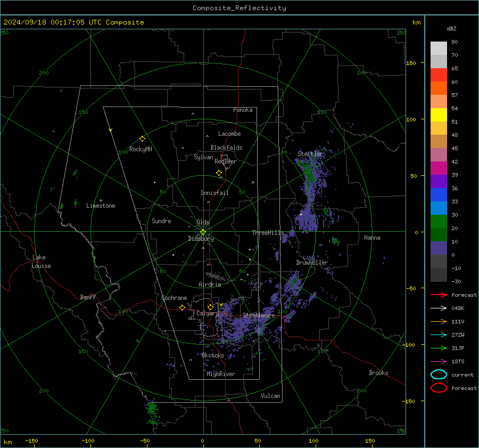Click the yellow diamond marker below RedDeer
Screen dimensions: 479x448
[219, 173]
